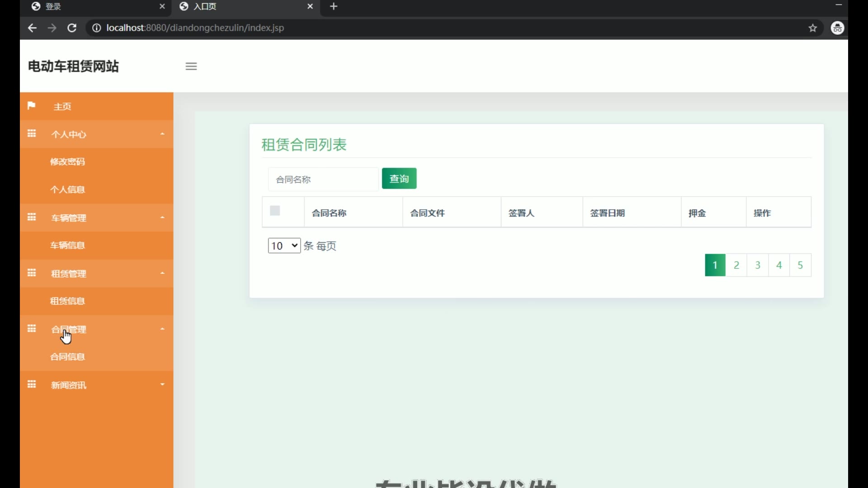Open the 10 per page dropdown
The width and height of the screenshot is (868, 488).
[x=284, y=246]
